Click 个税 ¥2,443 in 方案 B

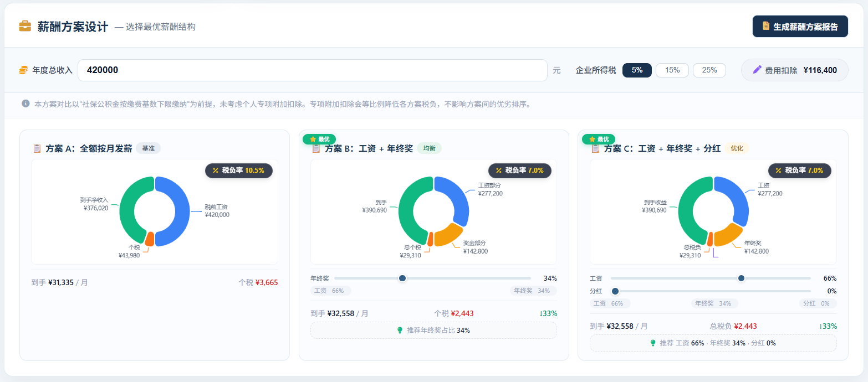point(454,313)
